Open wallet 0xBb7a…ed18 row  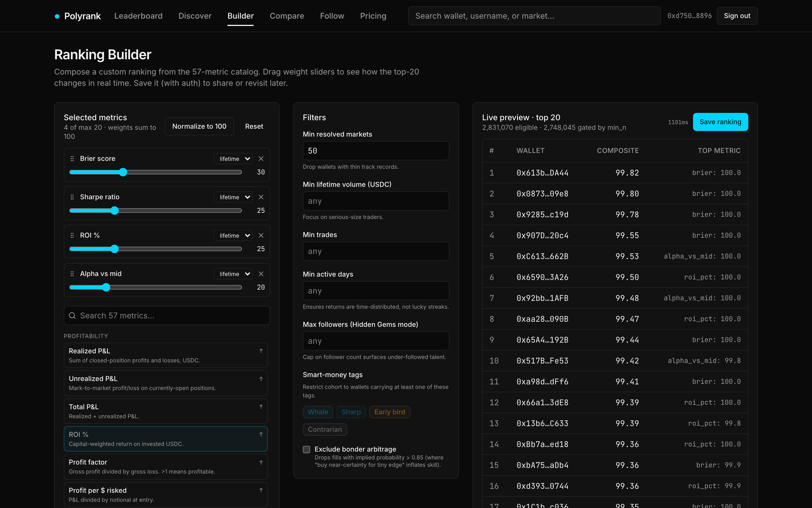coord(615,444)
